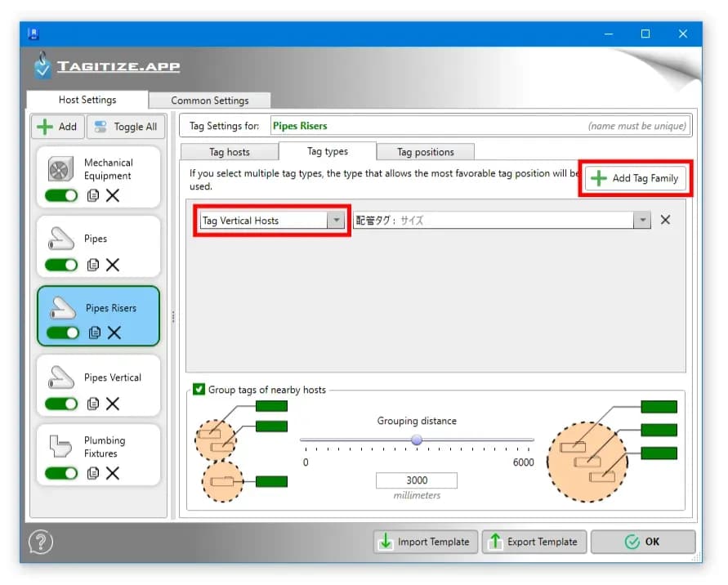Image resolution: width=728 pixels, height=585 pixels.
Task: Click Import Template
Action: pyautogui.click(x=426, y=542)
